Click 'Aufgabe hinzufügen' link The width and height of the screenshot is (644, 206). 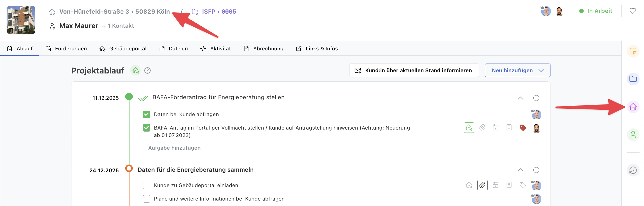[174, 148]
